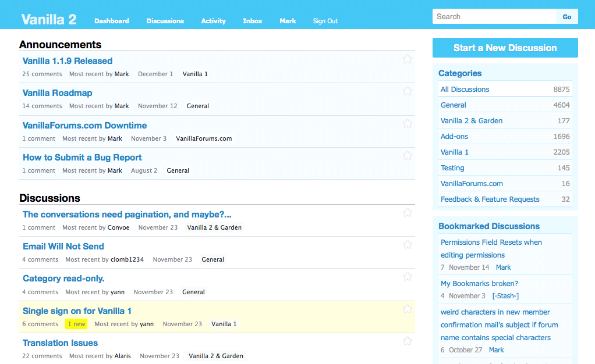Open the Testing category
This screenshot has width=595, height=364.
coord(452,168)
